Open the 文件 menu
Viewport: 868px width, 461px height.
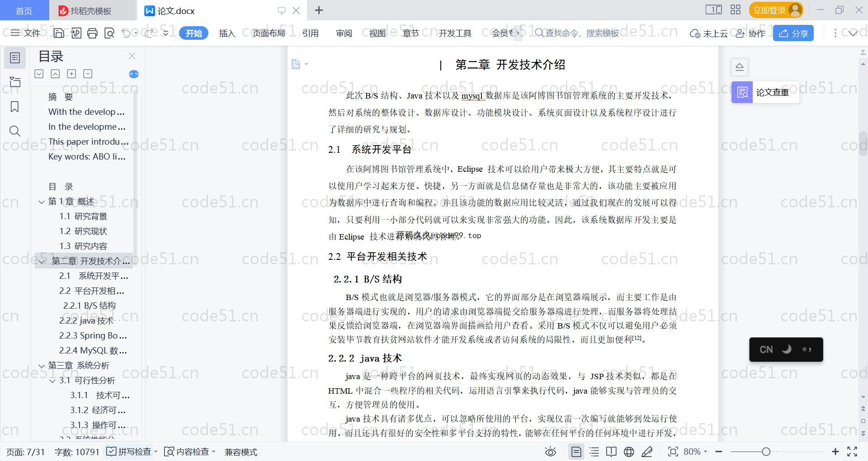(26, 33)
